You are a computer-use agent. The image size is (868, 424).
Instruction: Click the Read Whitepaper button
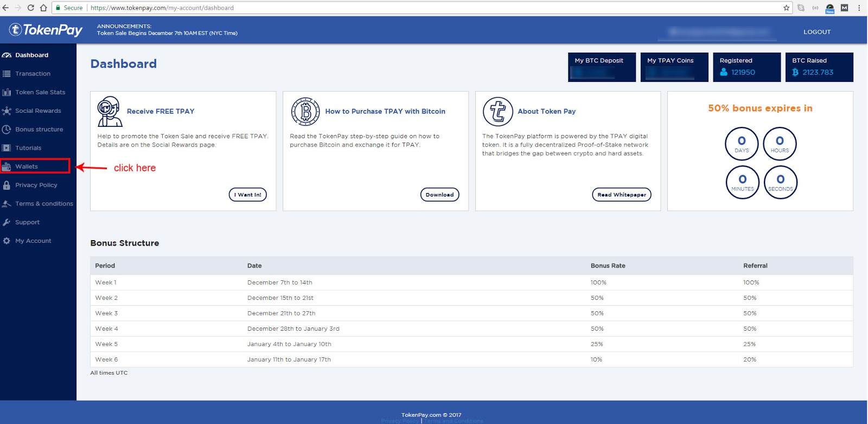622,195
